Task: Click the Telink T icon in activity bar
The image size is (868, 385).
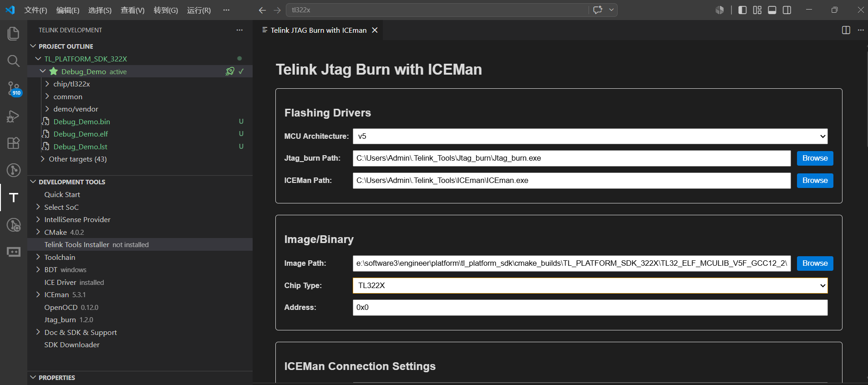Action: coord(14,198)
